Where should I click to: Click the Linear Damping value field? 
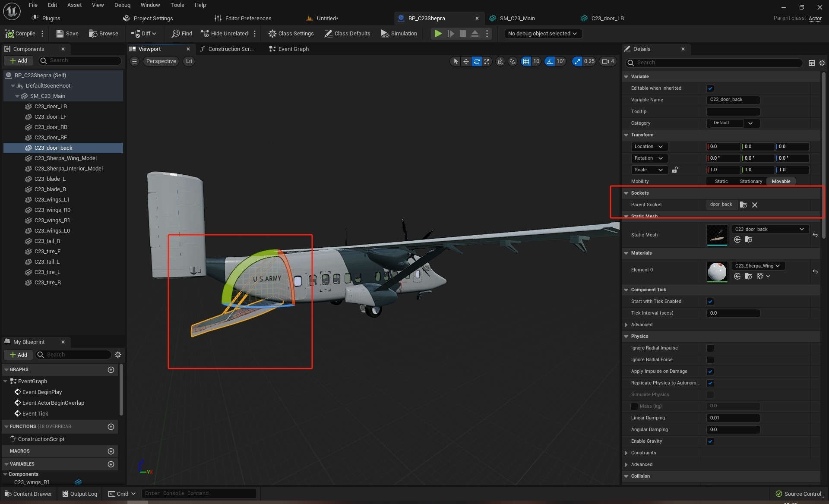(733, 418)
